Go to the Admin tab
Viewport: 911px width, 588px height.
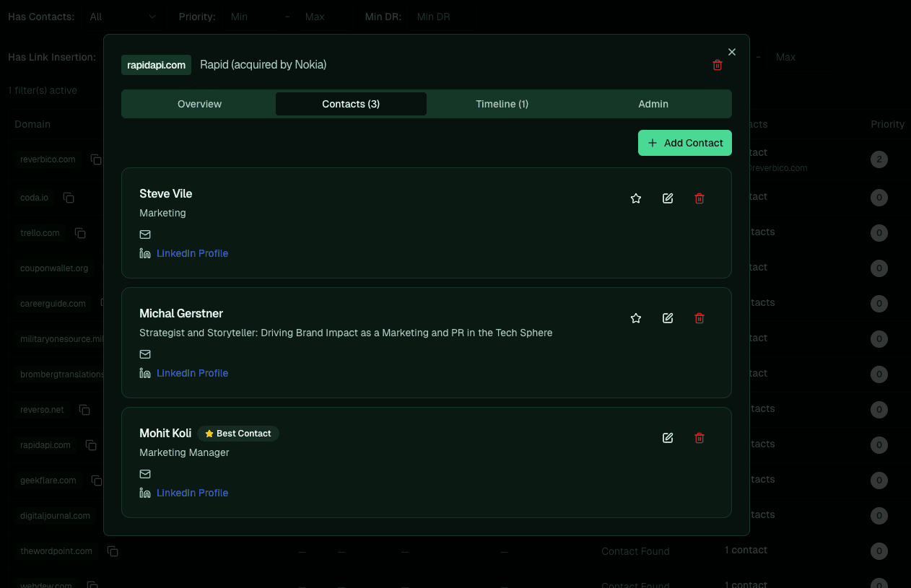[x=653, y=104]
